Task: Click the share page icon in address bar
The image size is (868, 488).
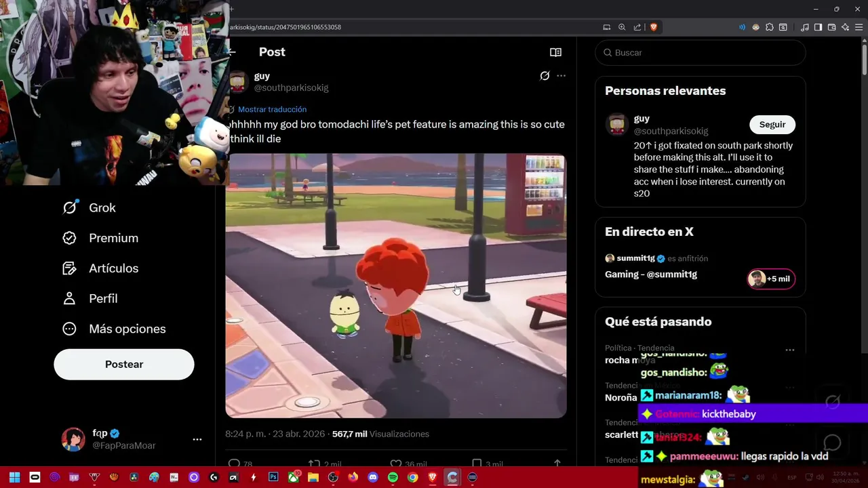Action: click(637, 27)
